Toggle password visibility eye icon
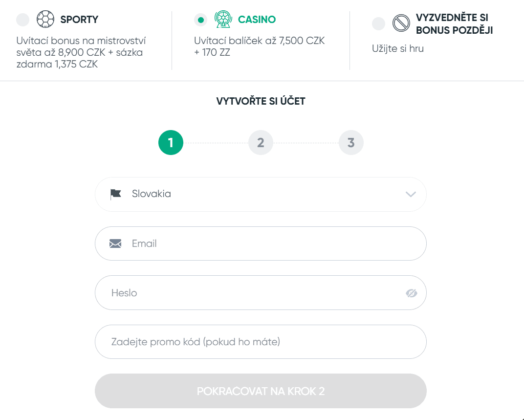This screenshot has height=420, width=524. [412, 293]
